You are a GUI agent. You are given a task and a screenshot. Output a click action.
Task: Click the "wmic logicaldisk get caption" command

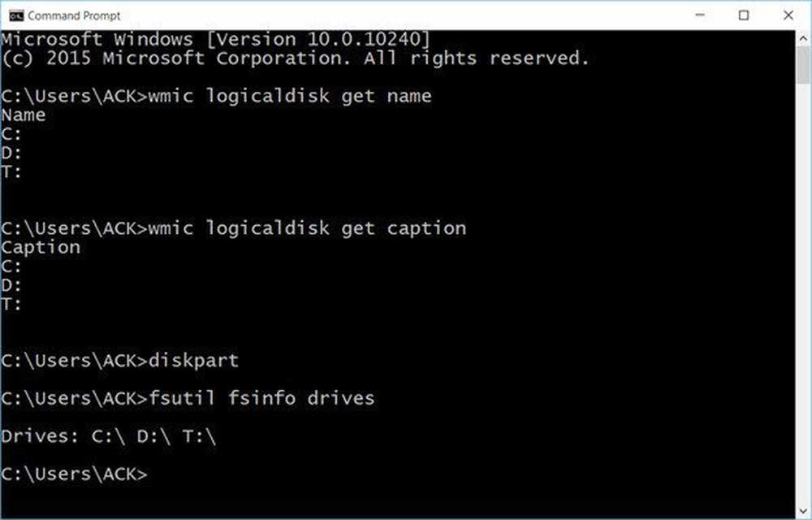[307, 228]
